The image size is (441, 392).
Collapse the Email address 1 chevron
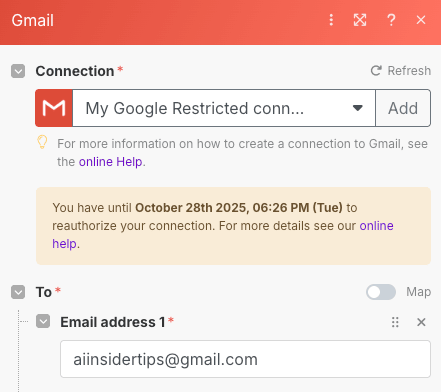[43, 321]
